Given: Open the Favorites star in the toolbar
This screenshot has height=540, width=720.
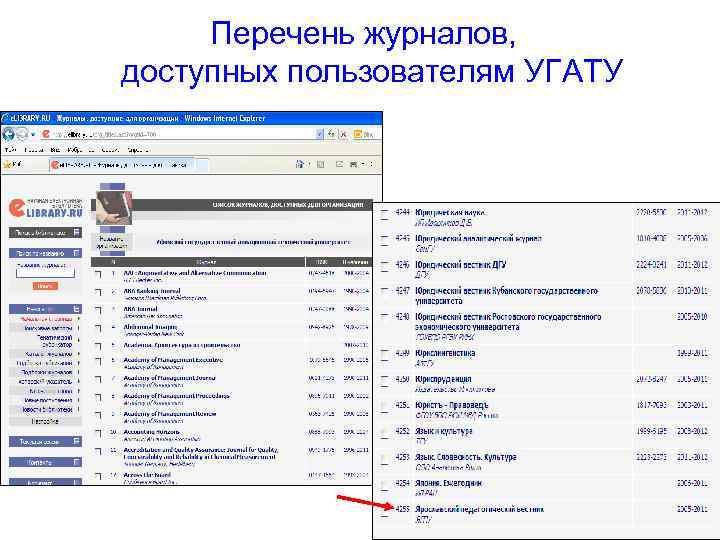Looking at the screenshot, I should point(7,164).
